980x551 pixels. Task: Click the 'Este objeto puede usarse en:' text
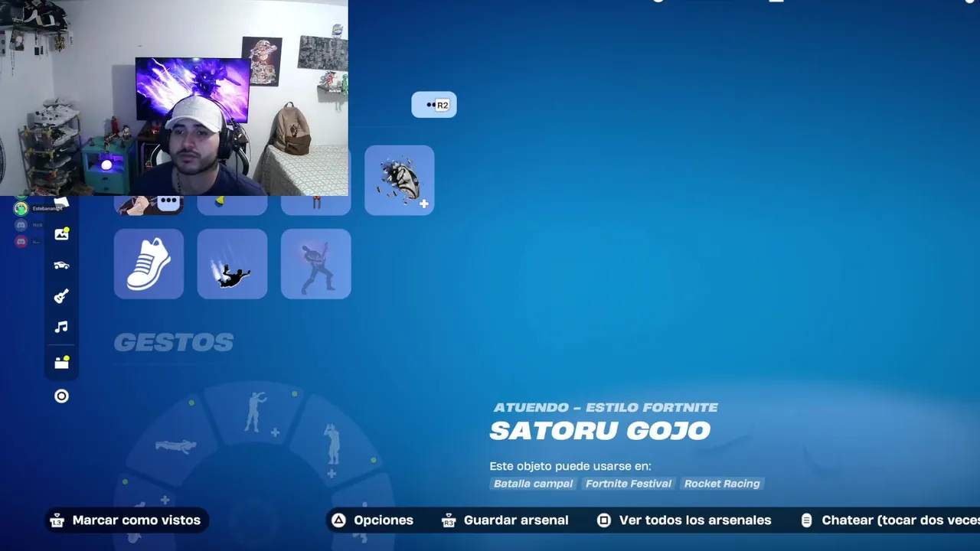click(x=570, y=466)
